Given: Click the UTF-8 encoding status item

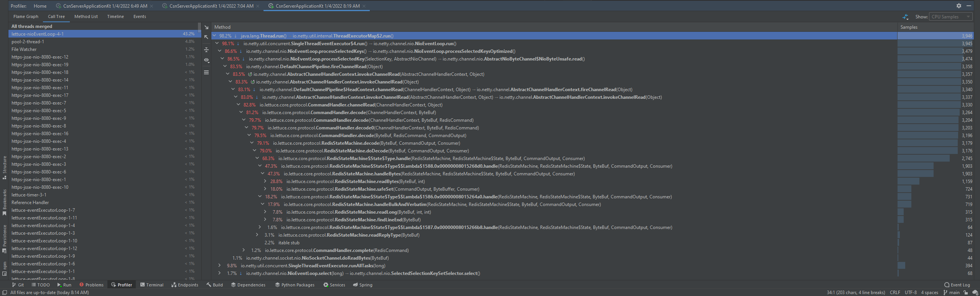Looking at the screenshot, I should coord(911,293).
